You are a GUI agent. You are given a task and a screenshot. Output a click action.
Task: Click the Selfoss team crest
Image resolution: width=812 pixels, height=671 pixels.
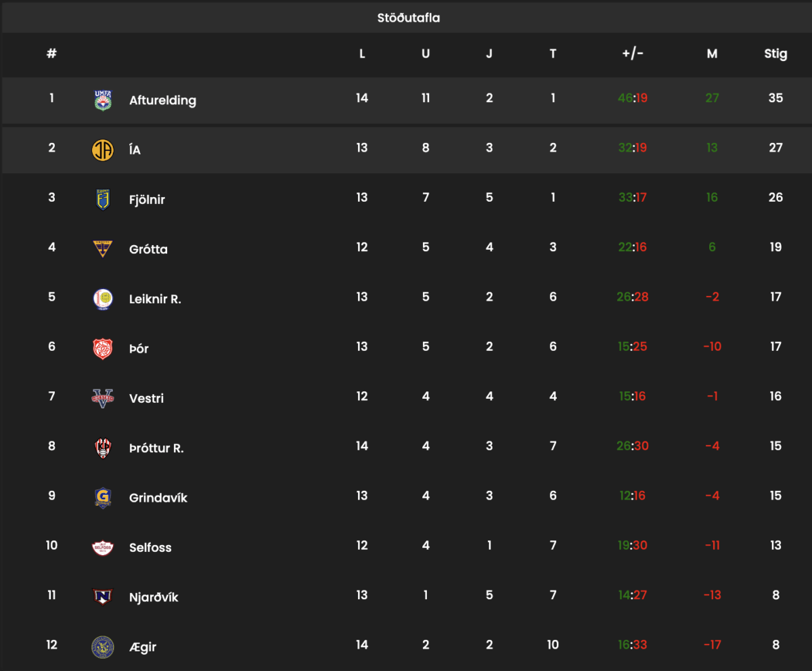point(103,547)
